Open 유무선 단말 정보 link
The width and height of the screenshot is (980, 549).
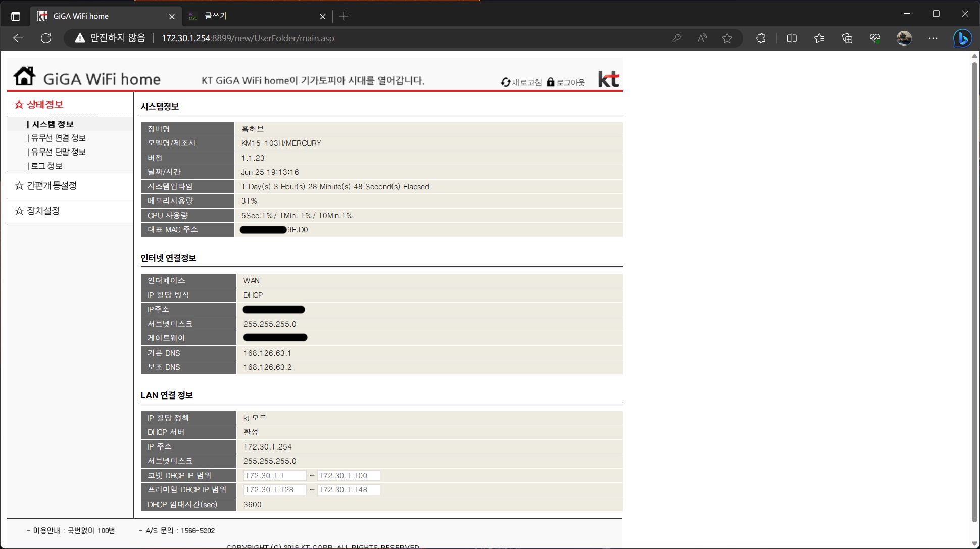(58, 152)
